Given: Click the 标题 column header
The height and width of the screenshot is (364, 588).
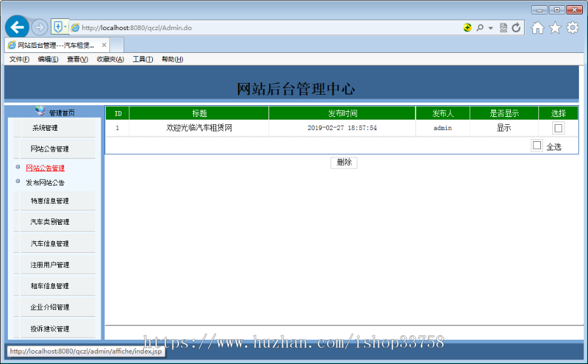Looking at the screenshot, I should pyautogui.click(x=199, y=113).
